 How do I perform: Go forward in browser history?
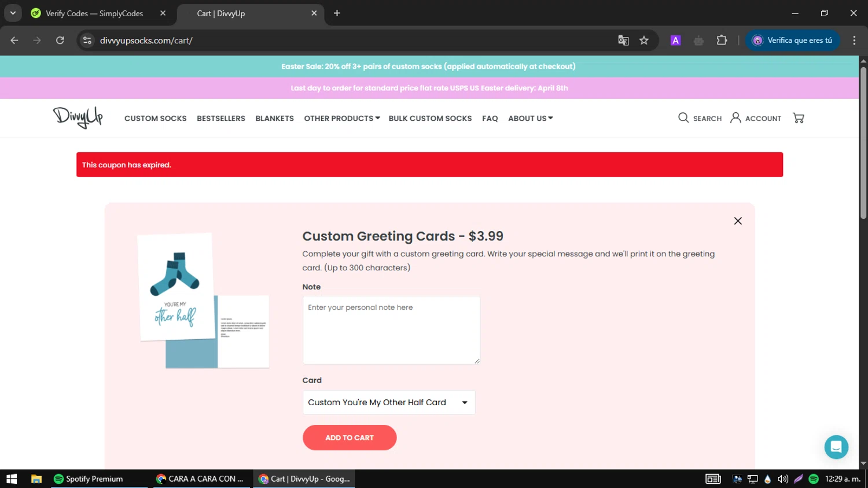point(37,41)
